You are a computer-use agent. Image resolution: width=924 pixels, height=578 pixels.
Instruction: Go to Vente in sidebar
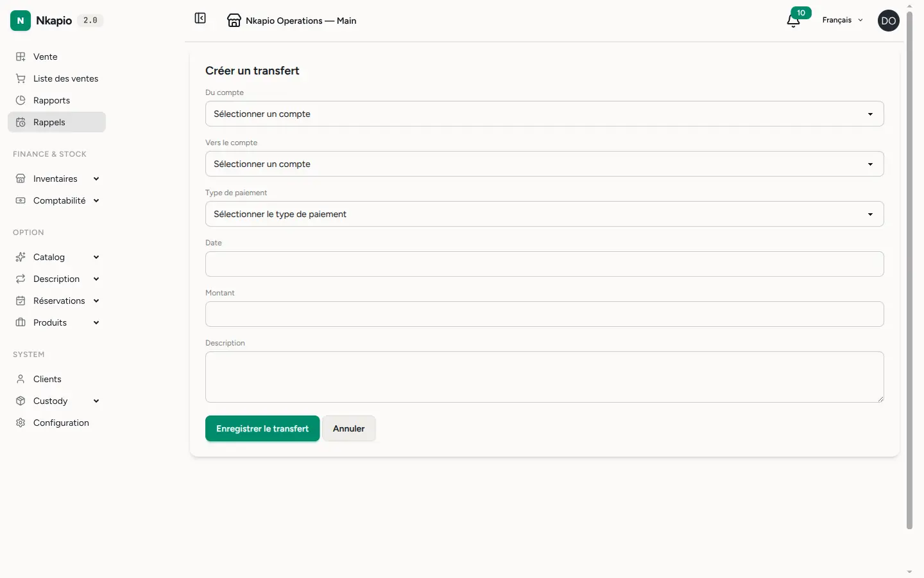click(x=56, y=57)
